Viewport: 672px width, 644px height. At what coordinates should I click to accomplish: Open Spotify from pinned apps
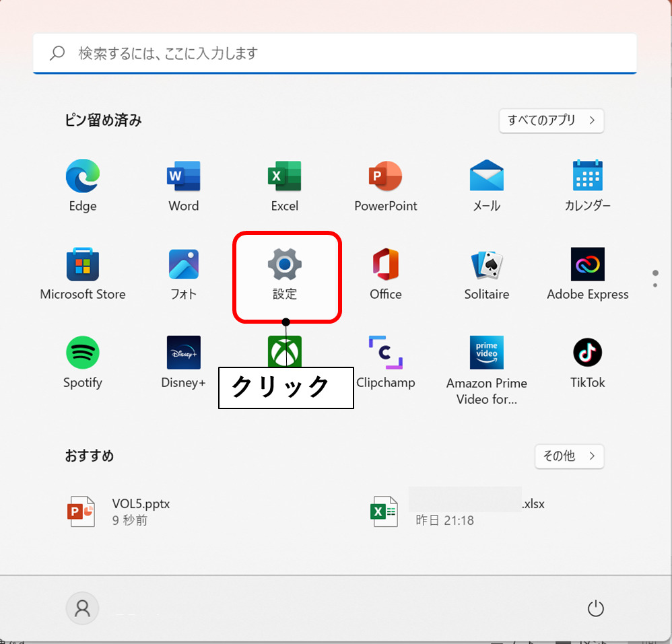tap(83, 362)
